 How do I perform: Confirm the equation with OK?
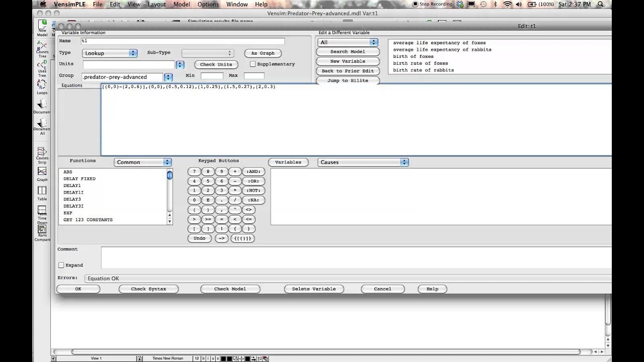pyautogui.click(x=78, y=289)
